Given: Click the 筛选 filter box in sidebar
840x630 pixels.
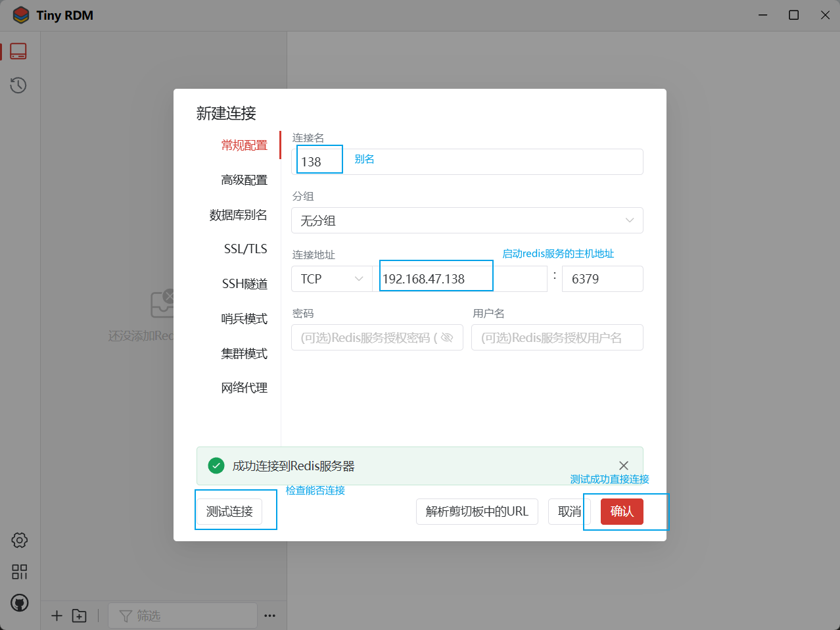Looking at the screenshot, I should tap(183, 616).
